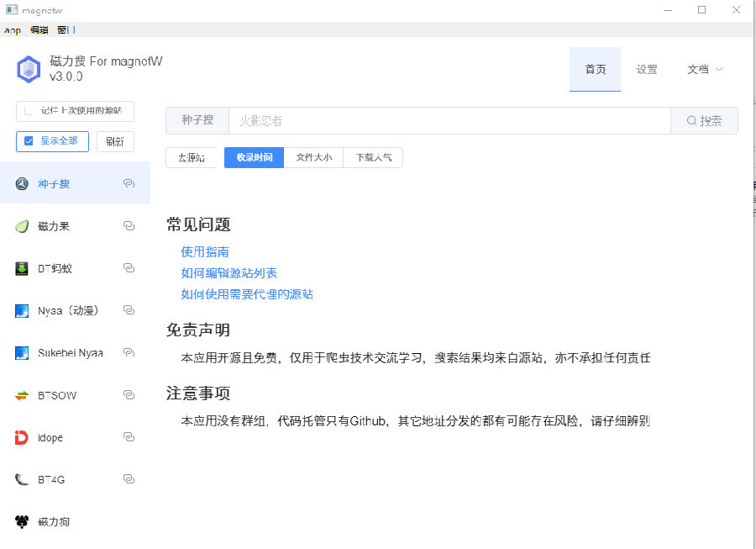Focus the 火影忍者 search input field
This screenshot has height=549, width=756.
pos(450,120)
